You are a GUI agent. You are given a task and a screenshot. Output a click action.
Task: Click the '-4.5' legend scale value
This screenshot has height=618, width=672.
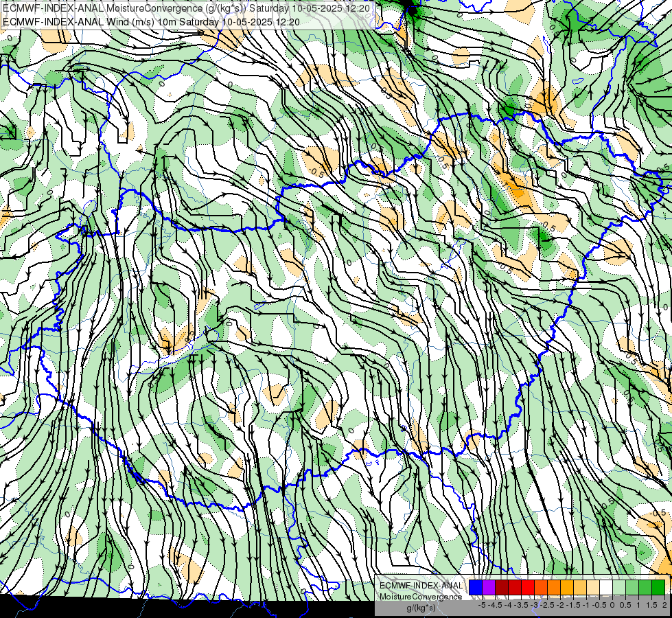coord(495,605)
